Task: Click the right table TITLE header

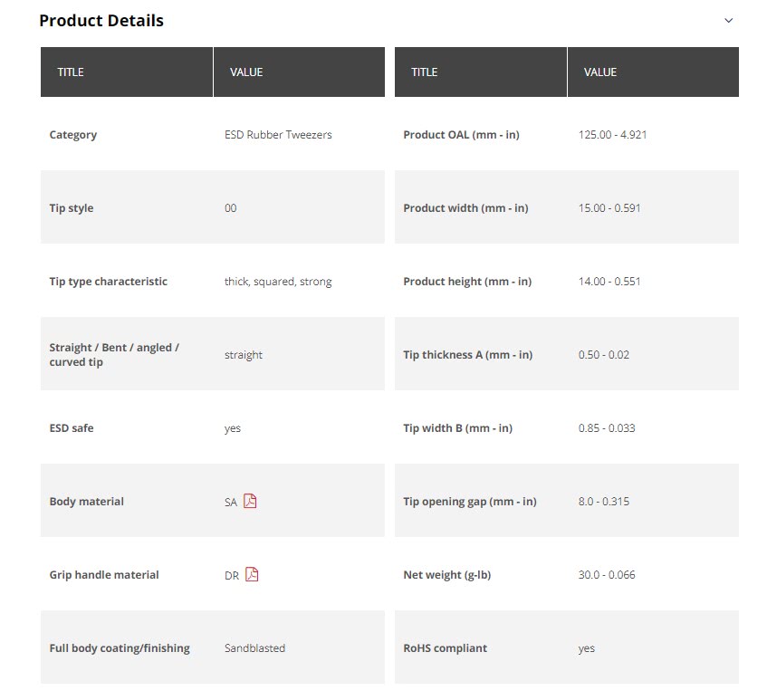Action: pos(424,72)
